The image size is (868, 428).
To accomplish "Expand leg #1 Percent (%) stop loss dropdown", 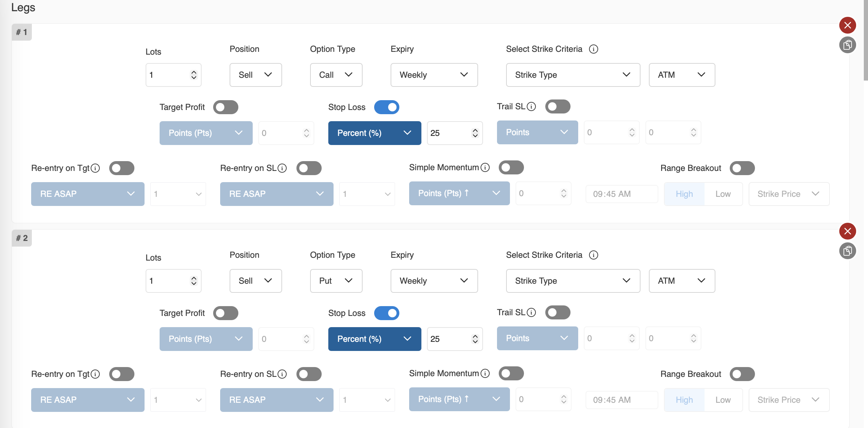I will coord(374,133).
